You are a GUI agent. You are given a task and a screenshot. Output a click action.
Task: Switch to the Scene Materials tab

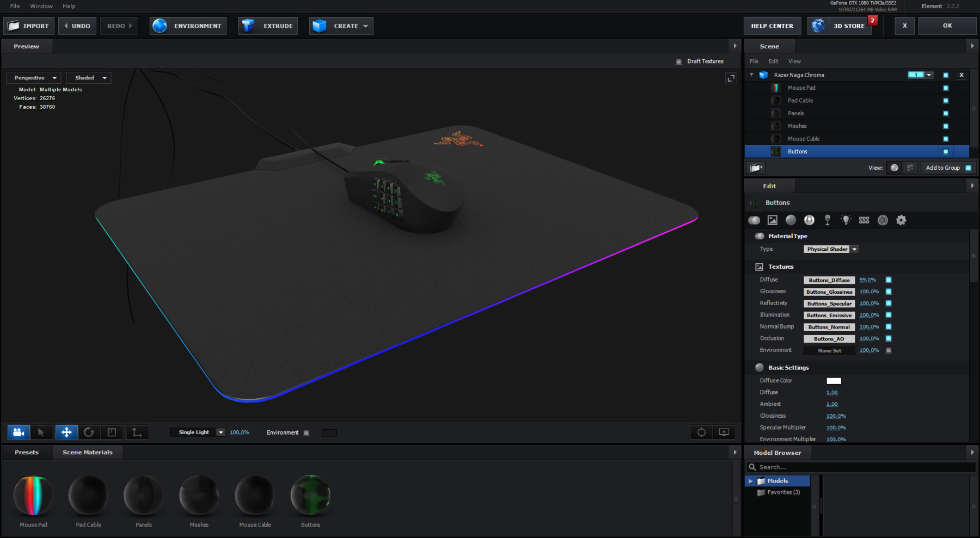point(87,452)
